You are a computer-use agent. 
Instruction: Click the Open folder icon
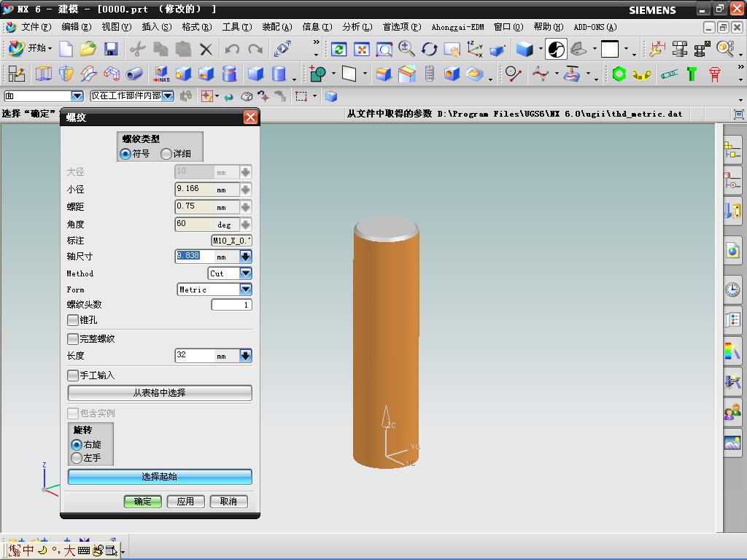(x=88, y=49)
